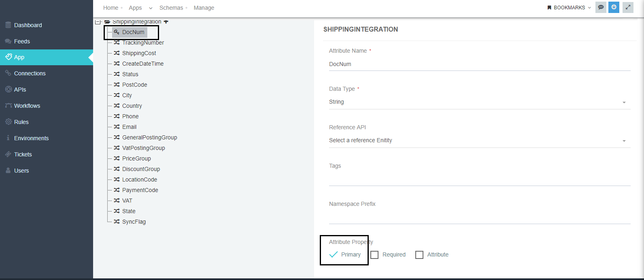Select the LocationCode attribute
This screenshot has width=644, height=280.
pyautogui.click(x=140, y=180)
